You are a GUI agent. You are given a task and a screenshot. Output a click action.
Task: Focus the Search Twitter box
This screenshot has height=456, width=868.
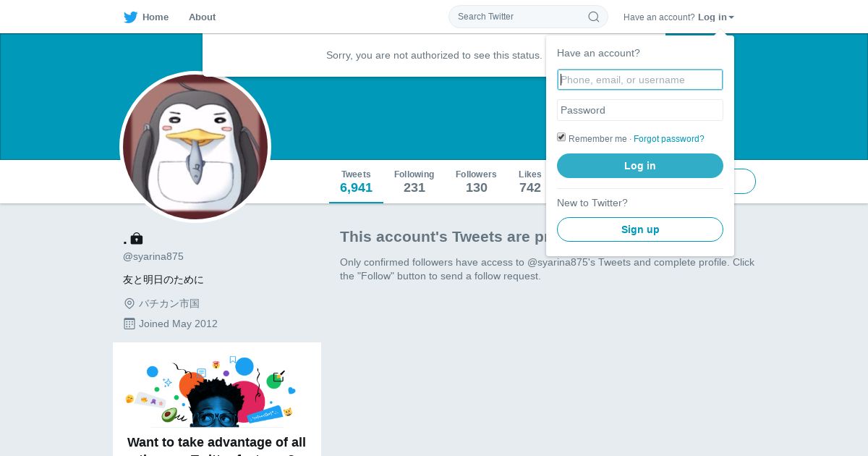pyautogui.click(x=521, y=17)
